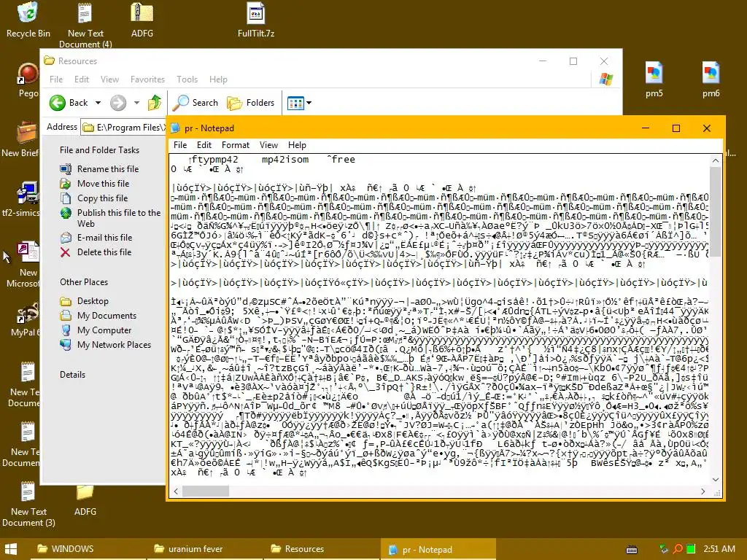Select ADFG folder at top of desktop

[x=142, y=21]
